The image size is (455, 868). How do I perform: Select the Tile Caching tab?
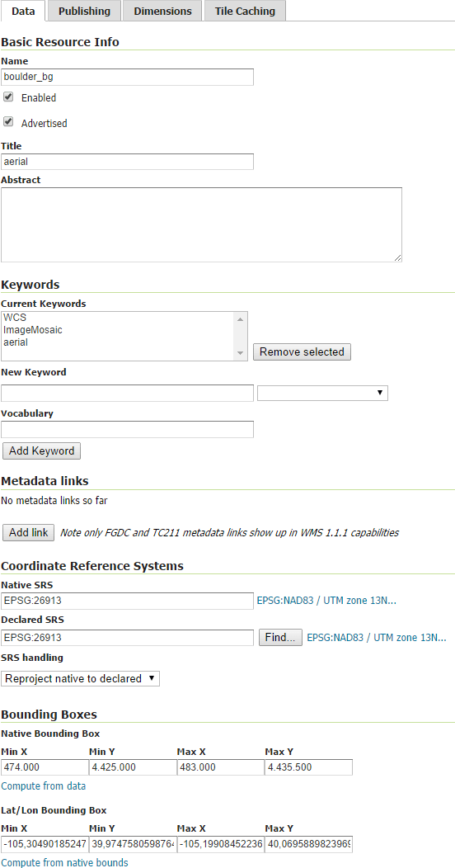[x=245, y=11]
